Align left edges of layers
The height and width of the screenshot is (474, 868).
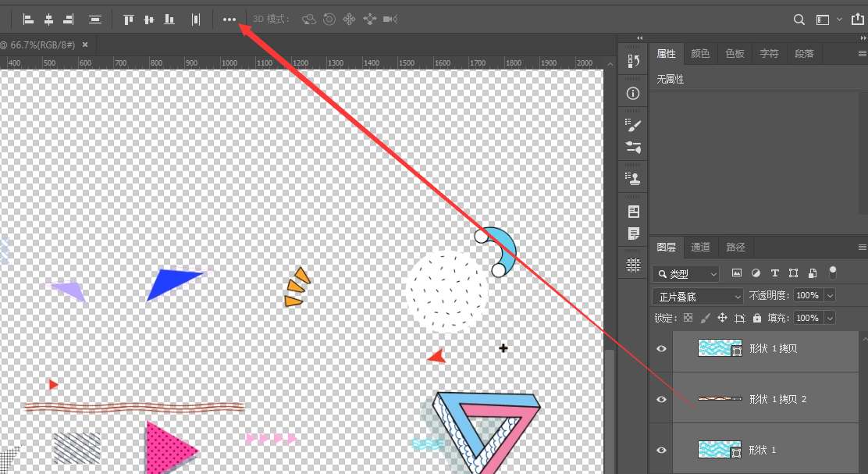(28, 20)
